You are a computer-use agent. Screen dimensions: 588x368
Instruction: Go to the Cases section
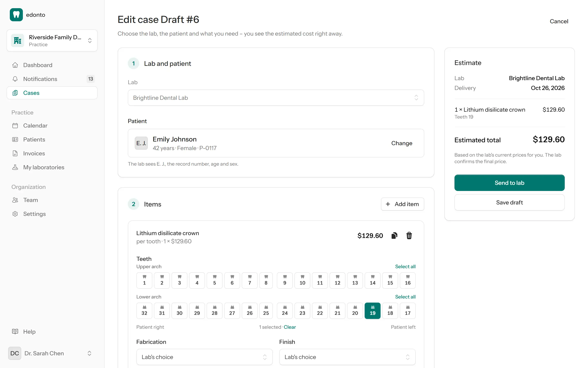[52, 93]
